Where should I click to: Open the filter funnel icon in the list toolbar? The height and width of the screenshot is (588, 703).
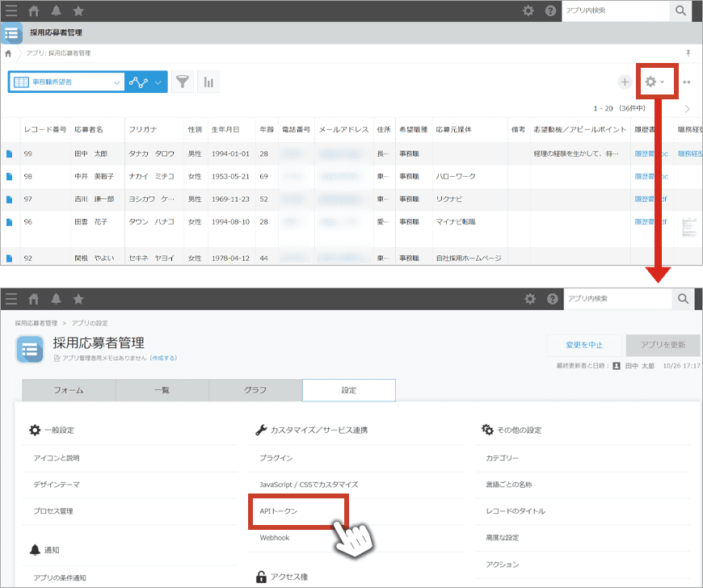click(x=183, y=82)
